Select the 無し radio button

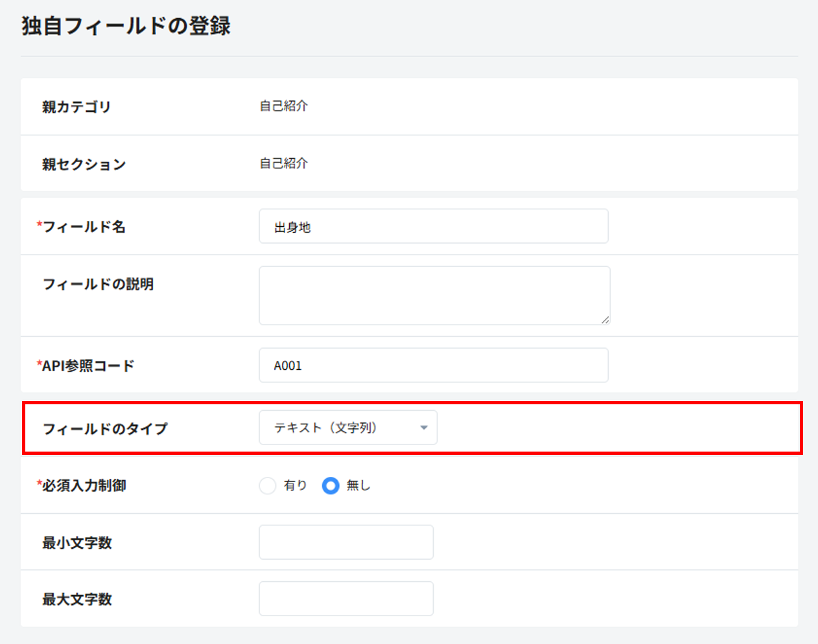click(331, 485)
